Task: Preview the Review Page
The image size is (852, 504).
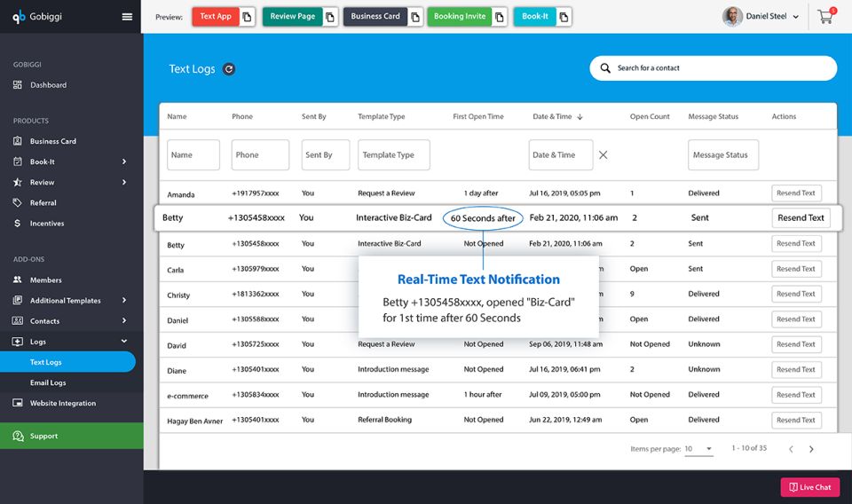Action: (x=293, y=16)
